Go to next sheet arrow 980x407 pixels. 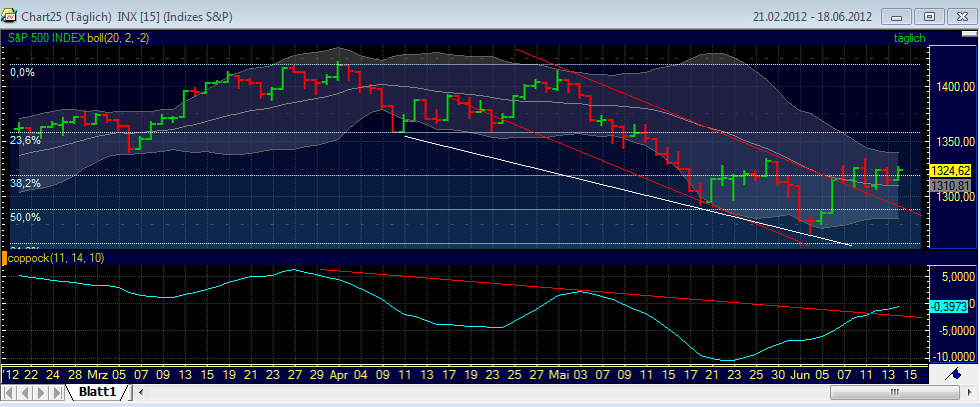coord(41,393)
